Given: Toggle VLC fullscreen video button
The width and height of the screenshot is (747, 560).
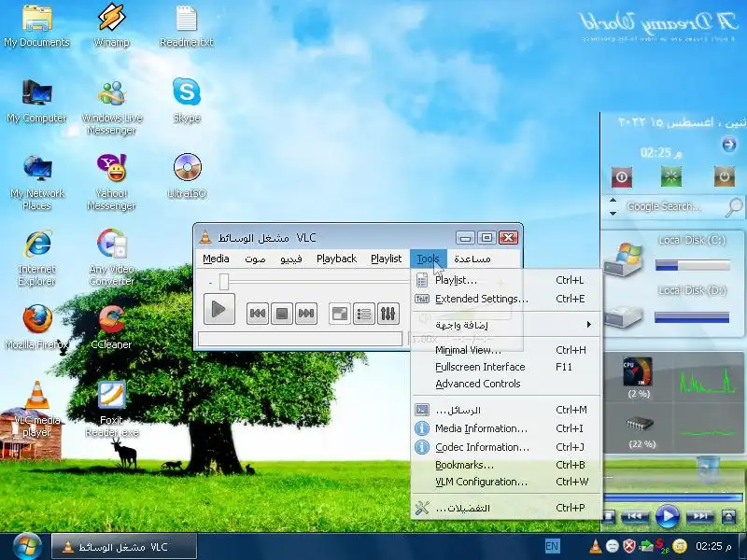Looking at the screenshot, I should tap(340, 314).
